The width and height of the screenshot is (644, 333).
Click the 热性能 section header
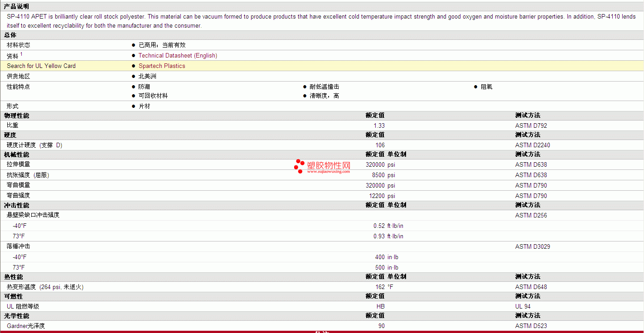(13, 277)
